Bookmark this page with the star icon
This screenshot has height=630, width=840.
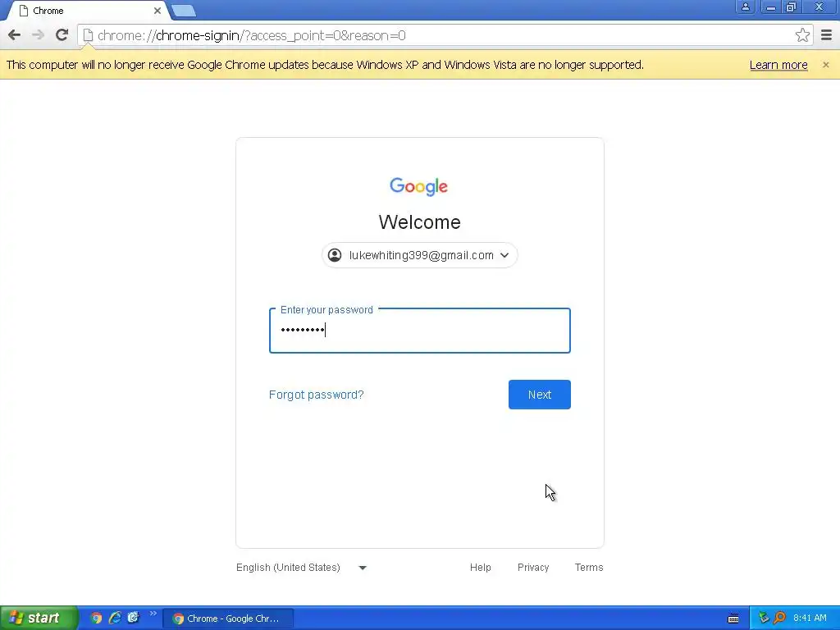click(802, 35)
